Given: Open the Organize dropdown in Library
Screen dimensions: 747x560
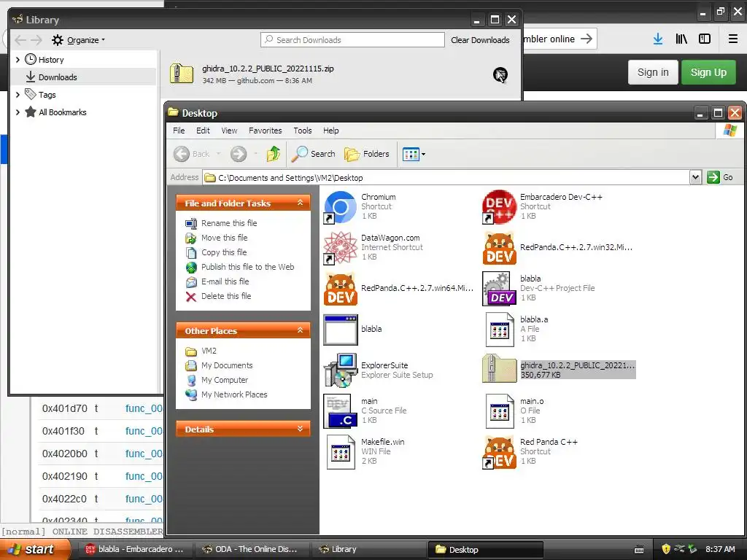Looking at the screenshot, I should (x=79, y=40).
